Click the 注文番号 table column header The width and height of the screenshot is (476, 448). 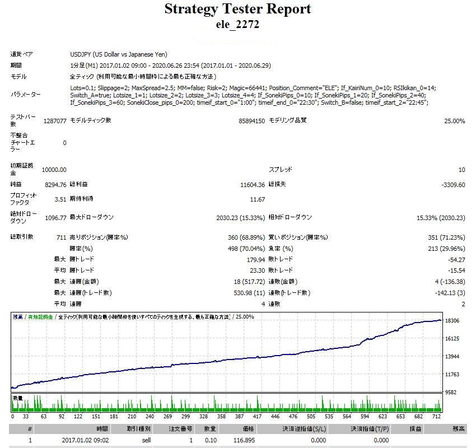[x=172, y=429]
